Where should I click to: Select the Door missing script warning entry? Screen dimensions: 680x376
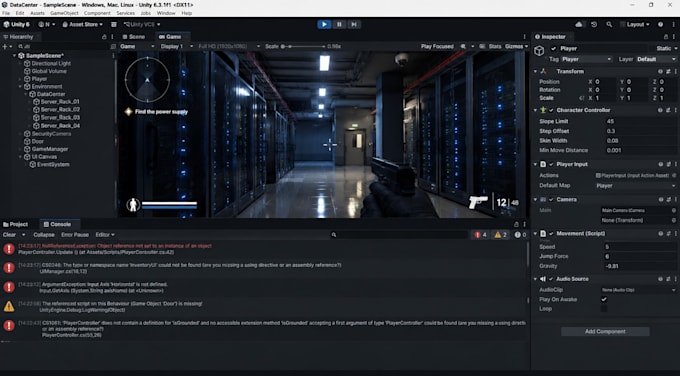[x=265, y=307]
